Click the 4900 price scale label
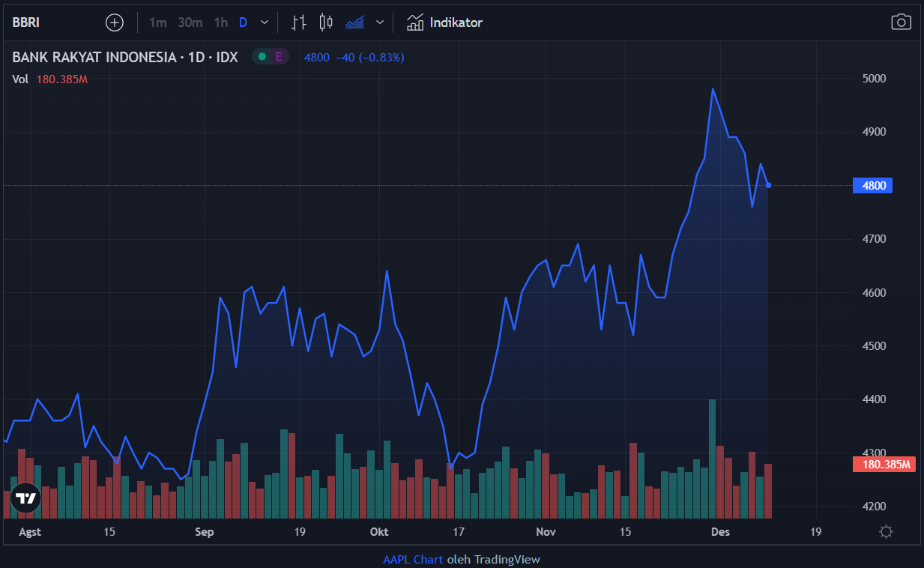Image resolution: width=924 pixels, height=568 pixels. pyautogui.click(x=874, y=132)
